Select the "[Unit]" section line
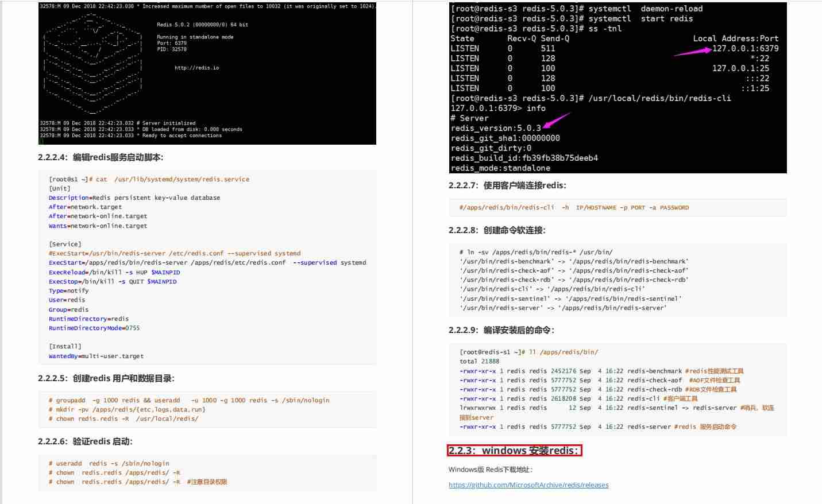Image resolution: width=822 pixels, height=504 pixels. click(x=60, y=188)
